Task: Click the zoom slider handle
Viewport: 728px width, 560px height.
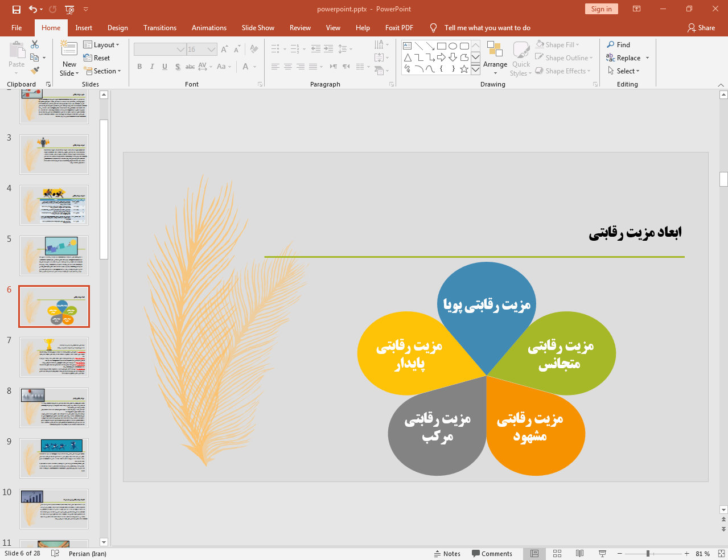Action: tap(648, 554)
